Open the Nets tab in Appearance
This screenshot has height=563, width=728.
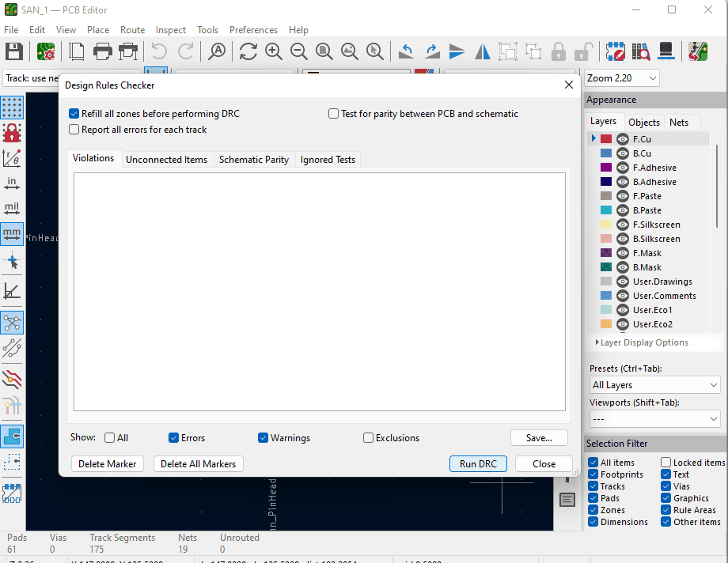coord(679,123)
